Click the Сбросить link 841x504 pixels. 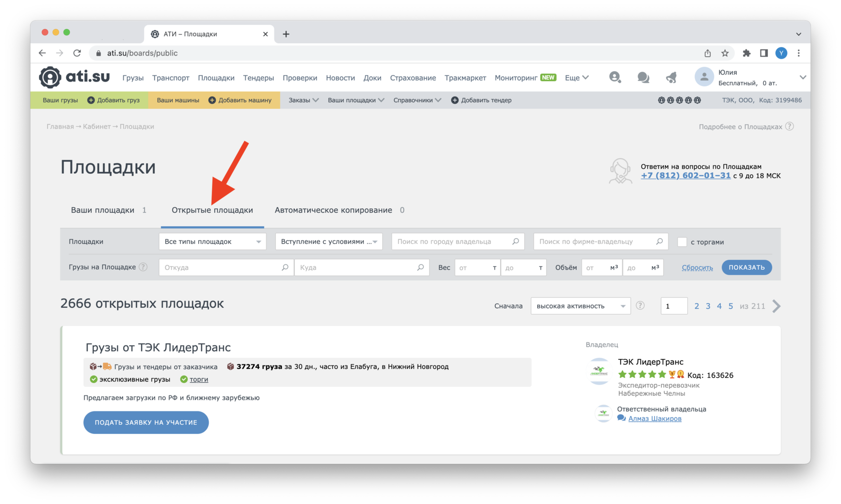(x=697, y=267)
